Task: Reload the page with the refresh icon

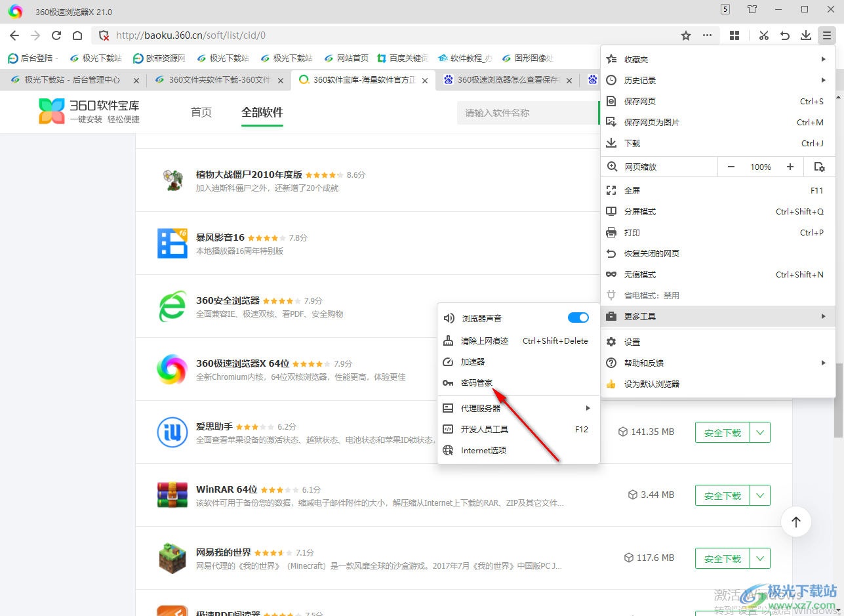Action: point(56,35)
